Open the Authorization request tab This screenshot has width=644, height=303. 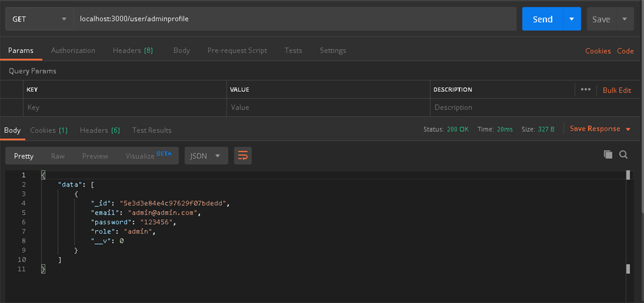73,50
